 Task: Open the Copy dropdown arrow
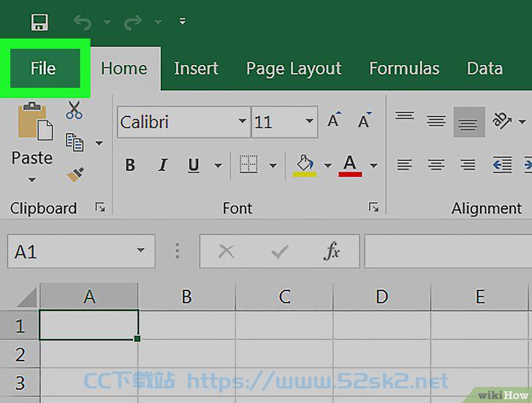99,143
